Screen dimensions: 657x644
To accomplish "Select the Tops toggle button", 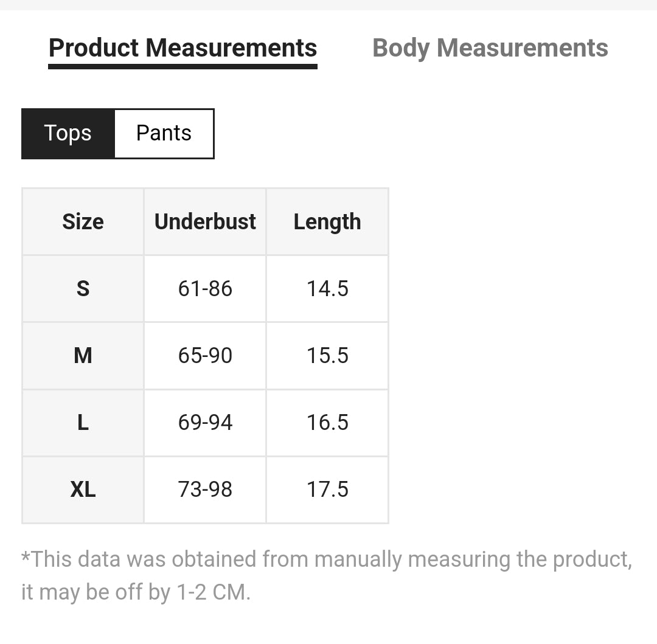I will tap(68, 133).
